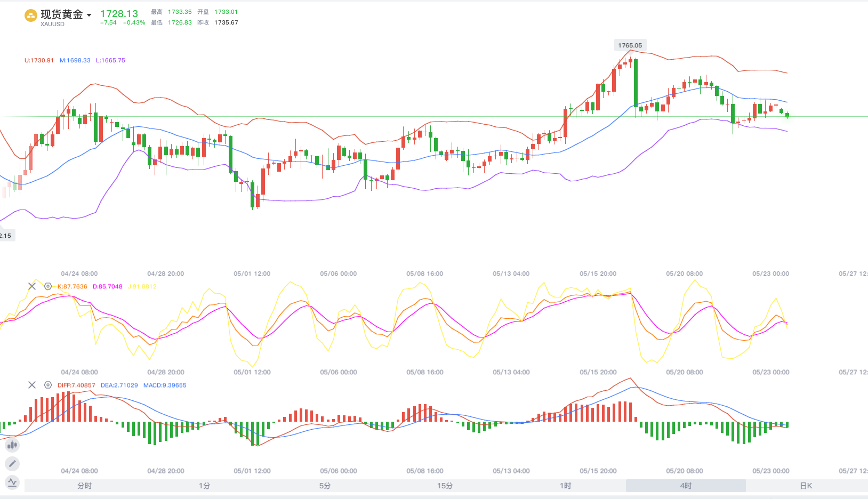Image resolution: width=868 pixels, height=499 pixels.
Task: Click the 最低 1726.83 low value
Action: point(171,22)
